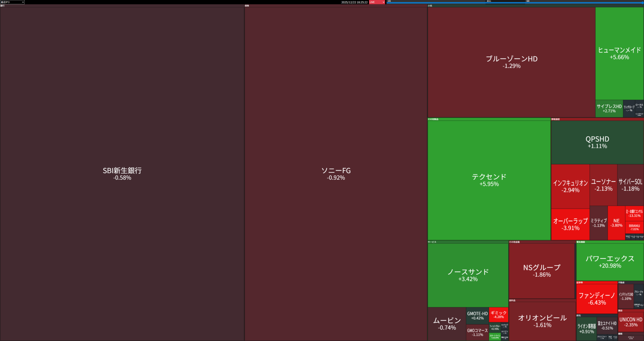Click the UNICON HD -2.35% tile
The width and height of the screenshot is (644, 341).
tap(631, 322)
